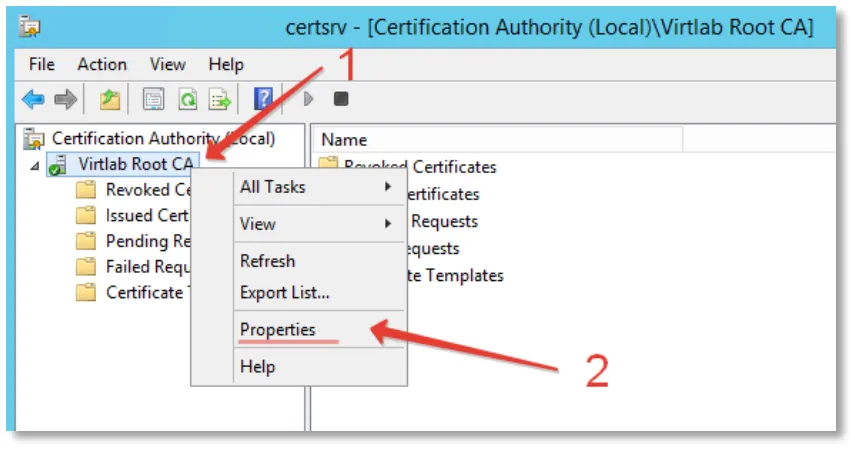Select Certificate Templates in the left tree
The height and width of the screenshot is (450, 855).
(148, 292)
